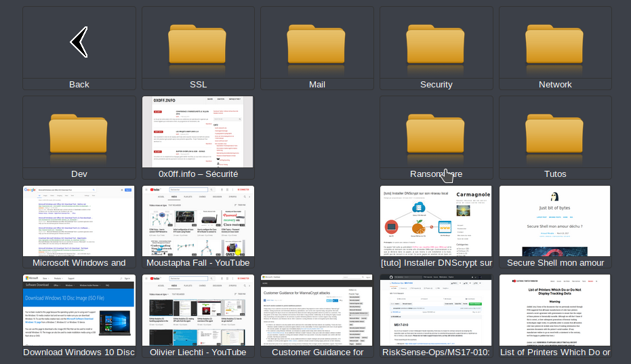The image size is (631, 364).
Task: Open the Dev folder icon
Action: coord(79,134)
